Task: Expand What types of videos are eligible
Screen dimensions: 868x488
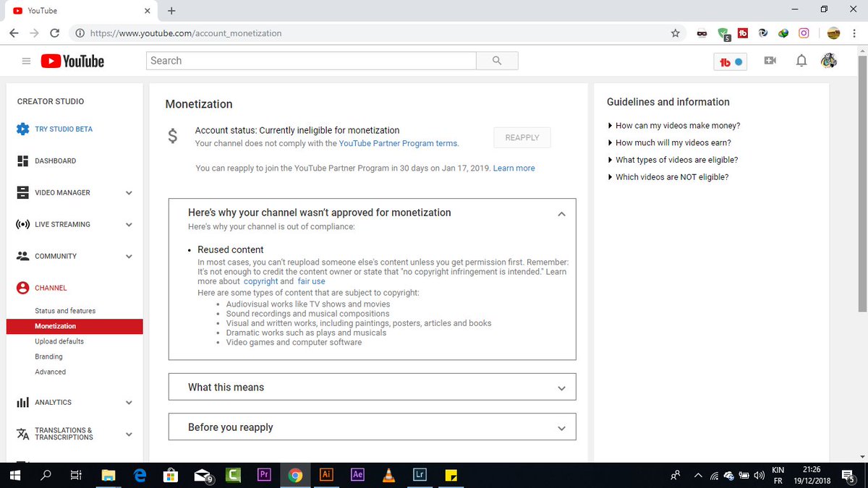Action: 672,160
